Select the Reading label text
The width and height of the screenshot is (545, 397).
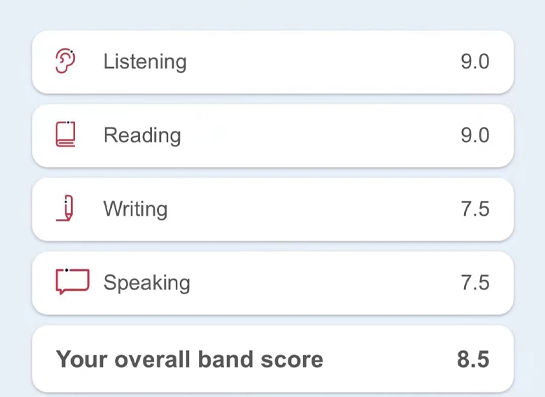tap(142, 135)
